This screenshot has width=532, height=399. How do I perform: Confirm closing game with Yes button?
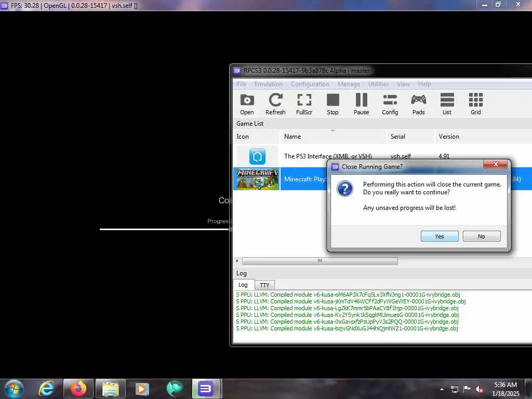tap(440, 236)
